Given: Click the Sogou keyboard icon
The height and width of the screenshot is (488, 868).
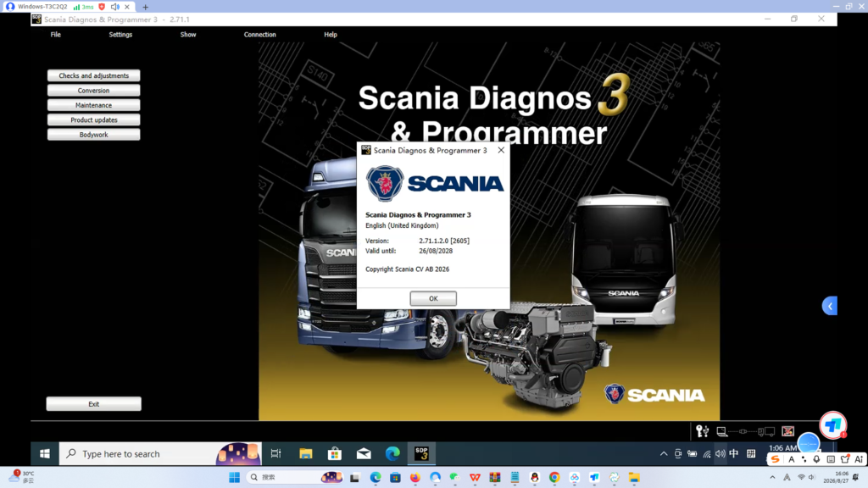Looking at the screenshot, I should 831,459.
